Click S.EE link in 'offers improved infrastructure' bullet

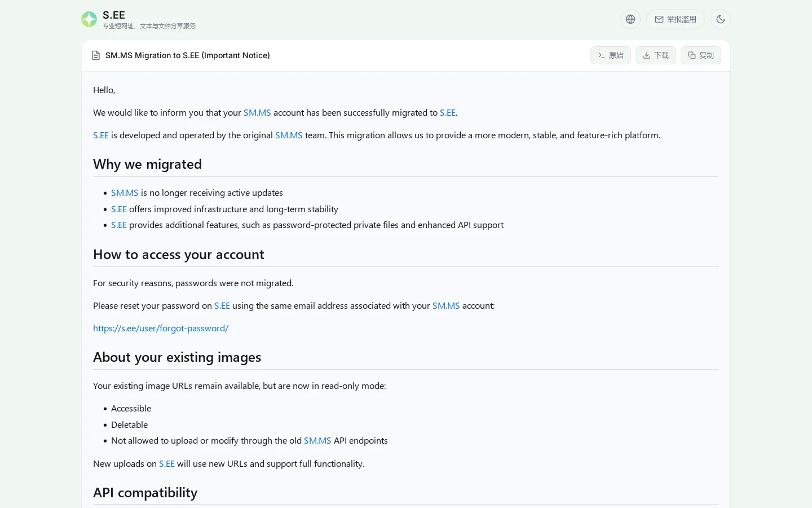point(119,209)
